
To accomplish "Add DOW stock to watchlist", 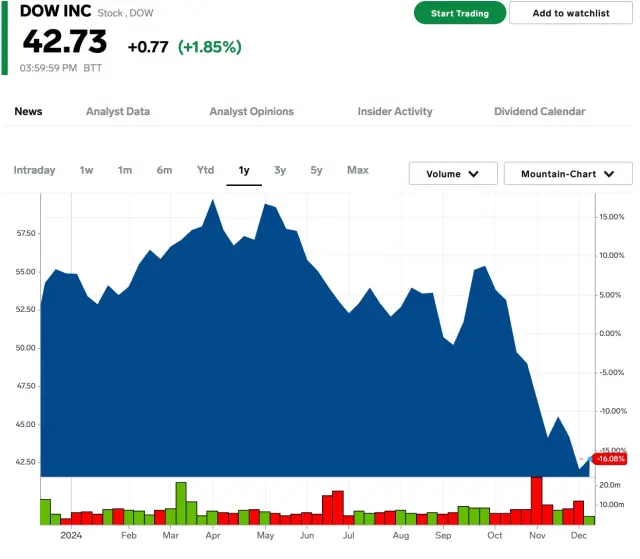I will pos(570,13).
